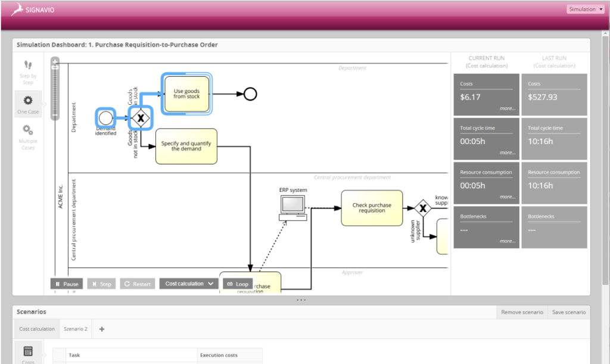Click the Simulation Dashboard title
The height and width of the screenshot is (364, 610).
click(117, 45)
